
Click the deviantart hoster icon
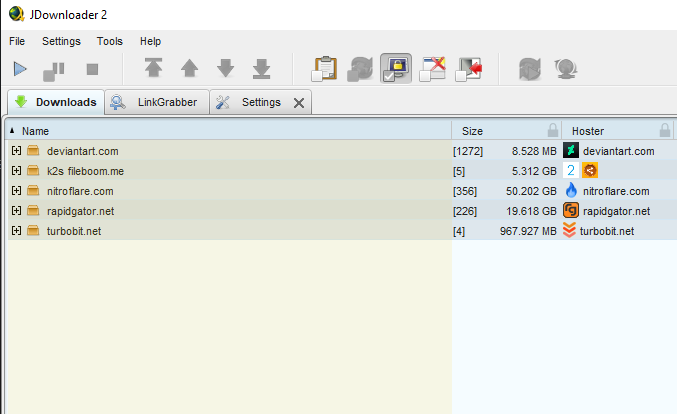point(571,150)
